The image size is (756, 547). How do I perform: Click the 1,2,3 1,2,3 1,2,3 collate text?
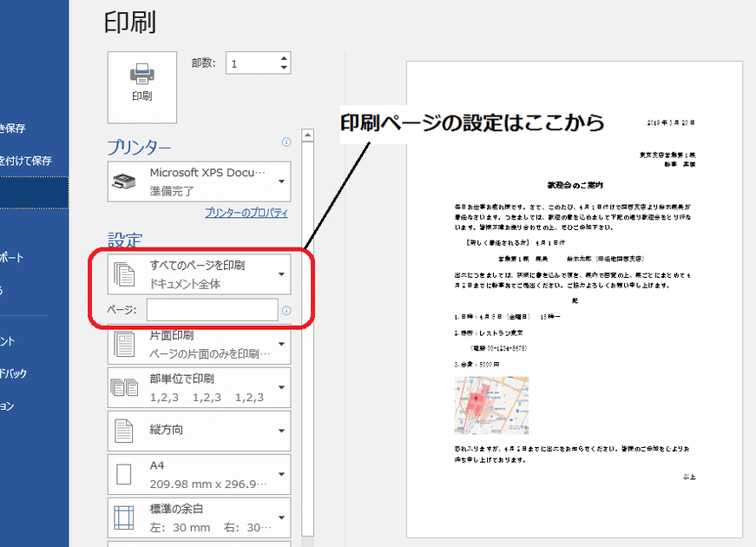207,397
